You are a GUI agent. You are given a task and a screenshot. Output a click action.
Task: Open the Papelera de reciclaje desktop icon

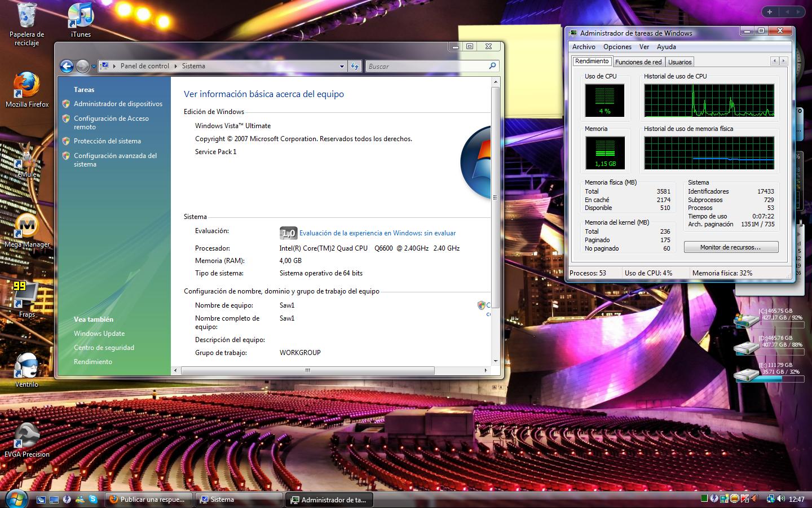coord(27,25)
